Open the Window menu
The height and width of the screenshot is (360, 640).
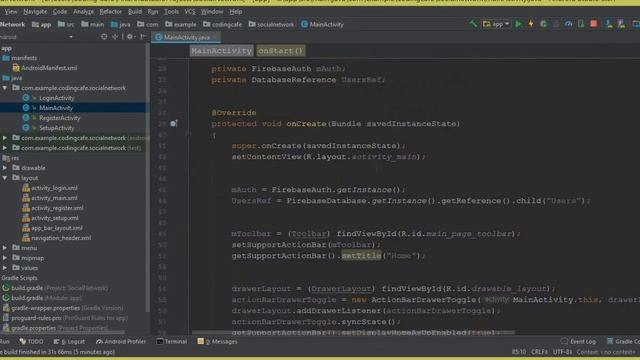(x=211, y=12)
